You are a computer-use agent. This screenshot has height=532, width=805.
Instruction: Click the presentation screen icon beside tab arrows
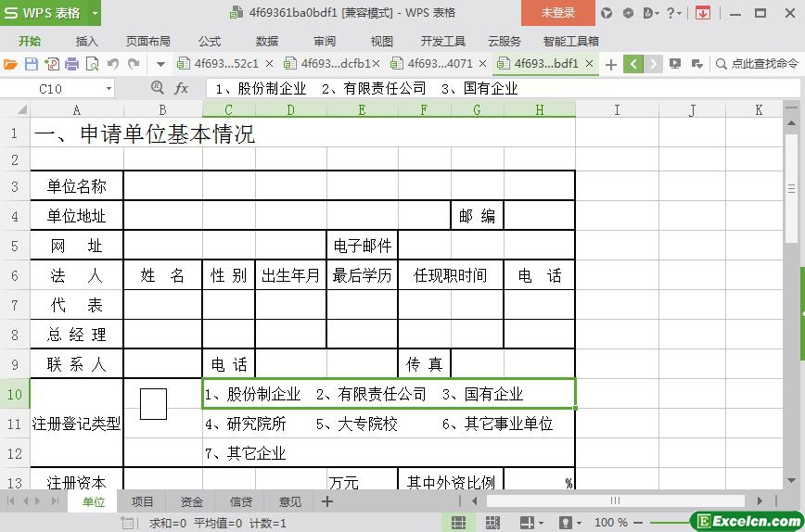coord(675,64)
